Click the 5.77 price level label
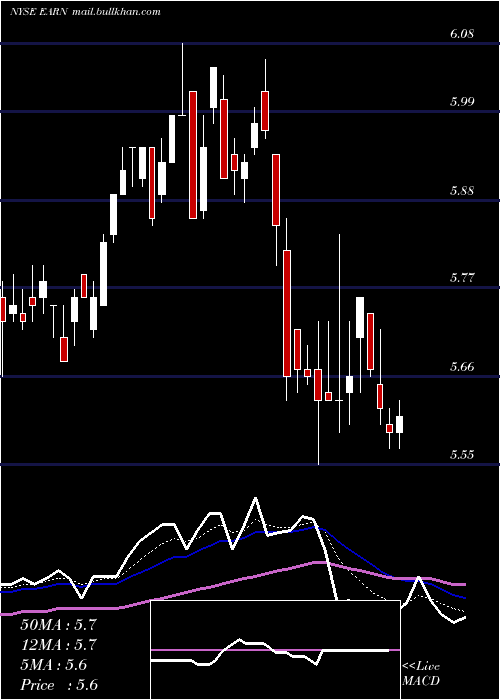500x700 pixels. 462,278
